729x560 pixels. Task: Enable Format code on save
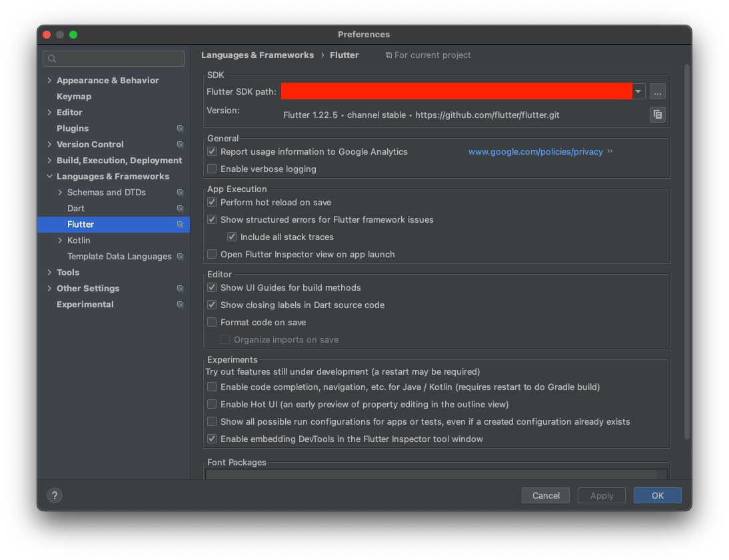click(211, 322)
